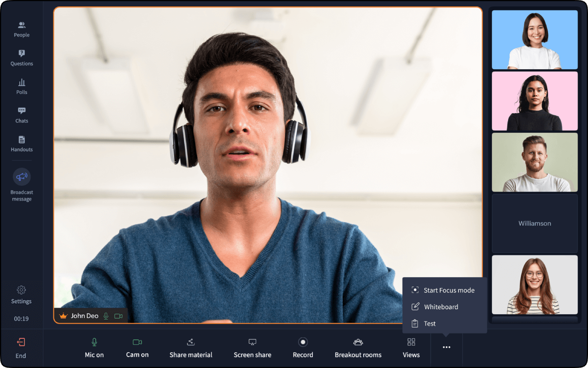Open the Settings panel

(21, 294)
